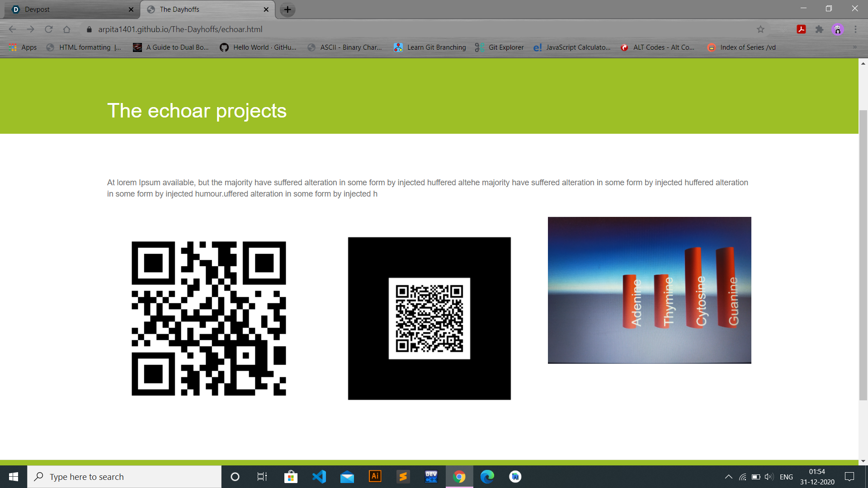Image resolution: width=868 pixels, height=488 pixels.
Task: Open the notification action center
Action: [x=849, y=477]
